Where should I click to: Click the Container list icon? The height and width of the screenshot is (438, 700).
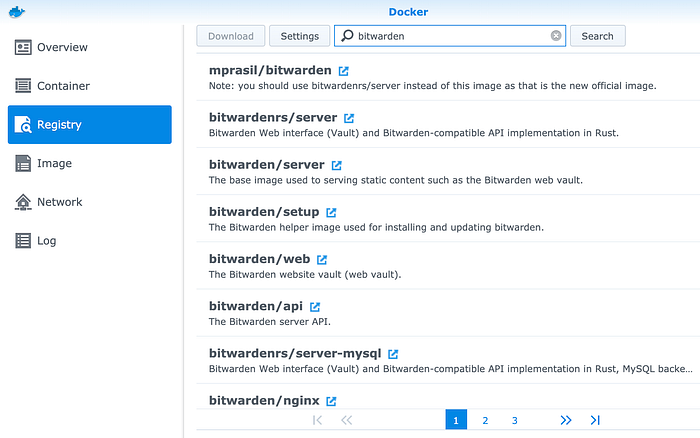23,86
